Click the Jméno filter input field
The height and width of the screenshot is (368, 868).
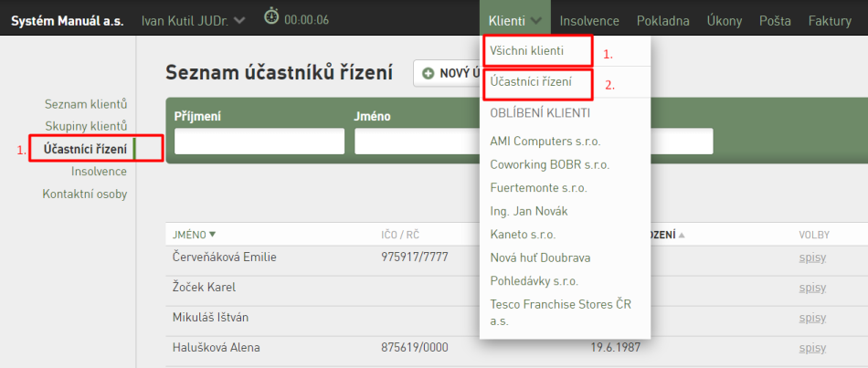(418, 142)
